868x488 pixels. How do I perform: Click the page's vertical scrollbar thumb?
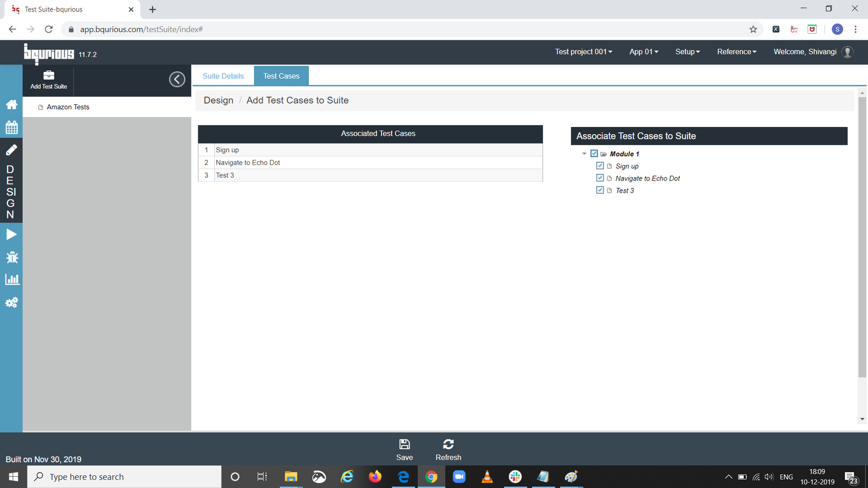click(862, 237)
